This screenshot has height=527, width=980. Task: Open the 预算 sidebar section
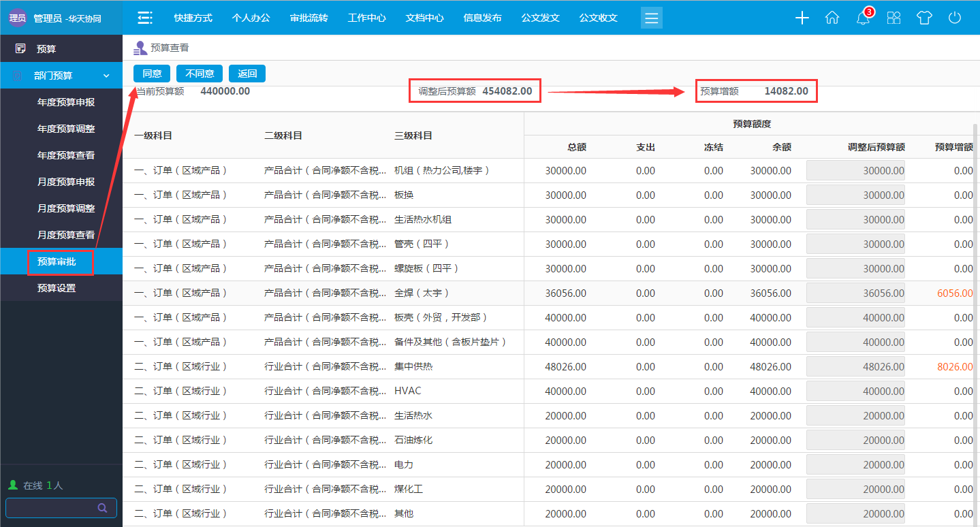coord(46,49)
